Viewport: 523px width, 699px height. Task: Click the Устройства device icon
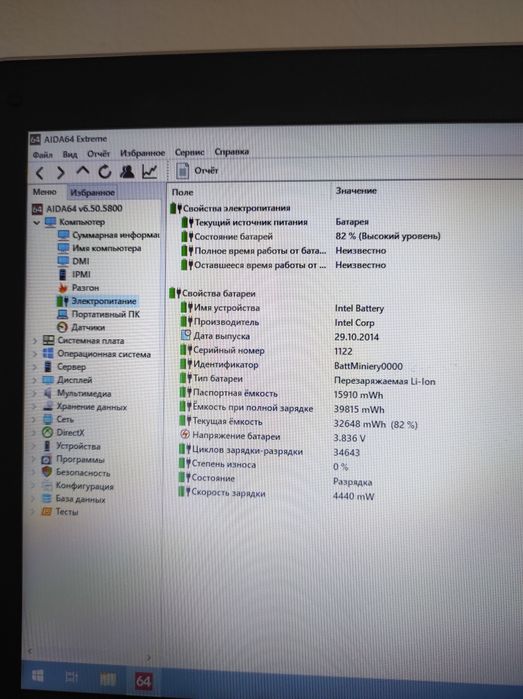(x=47, y=446)
